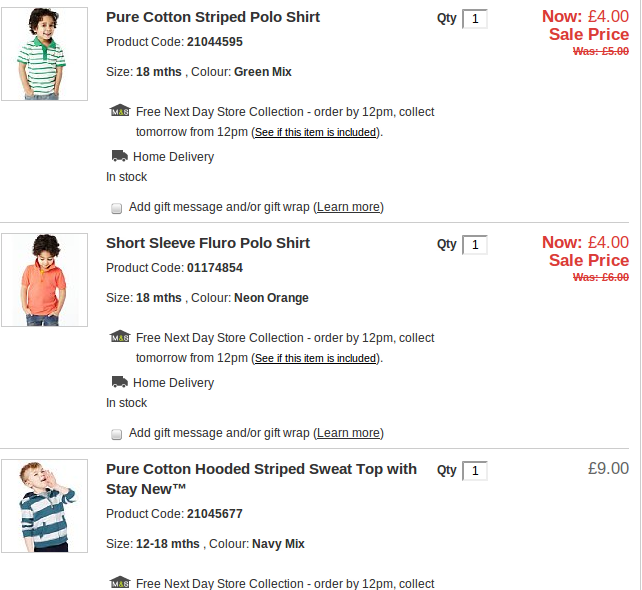This screenshot has height=590, width=642.
Task: Open Short Sleeve Fluro Polo Shirt link
Action: coord(208,243)
